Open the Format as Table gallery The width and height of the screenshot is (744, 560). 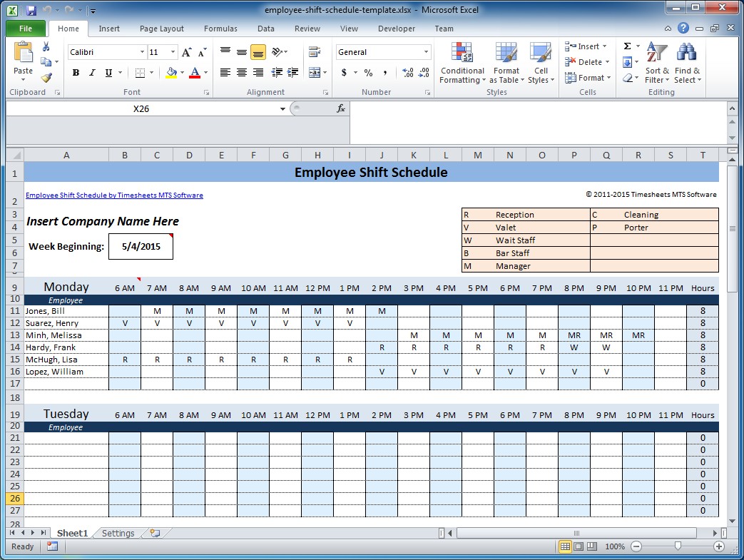[506, 56]
